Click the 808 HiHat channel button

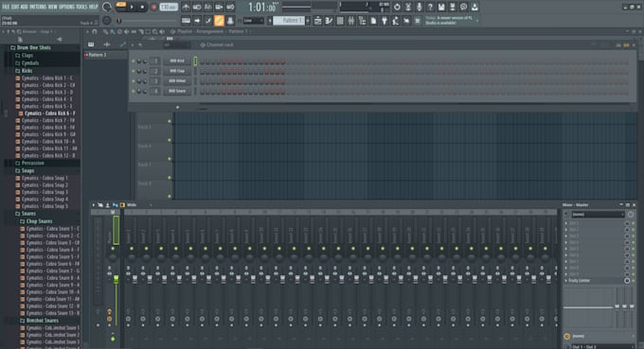click(177, 81)
